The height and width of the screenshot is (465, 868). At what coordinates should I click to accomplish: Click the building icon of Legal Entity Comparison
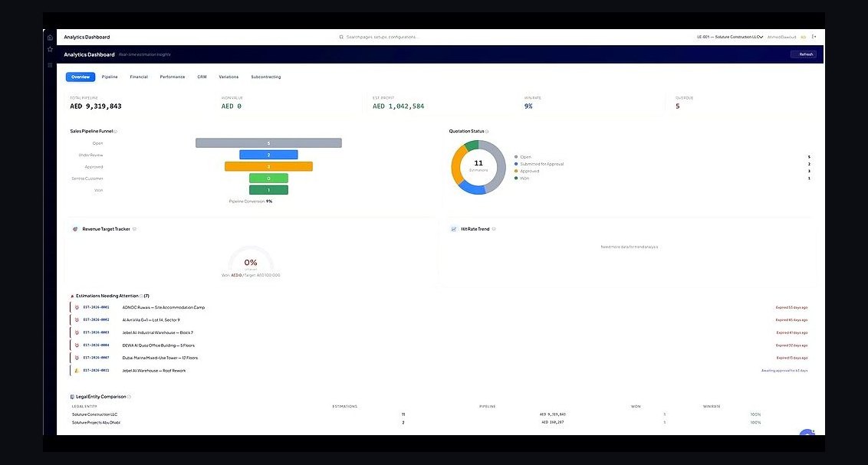coord(72,397)
